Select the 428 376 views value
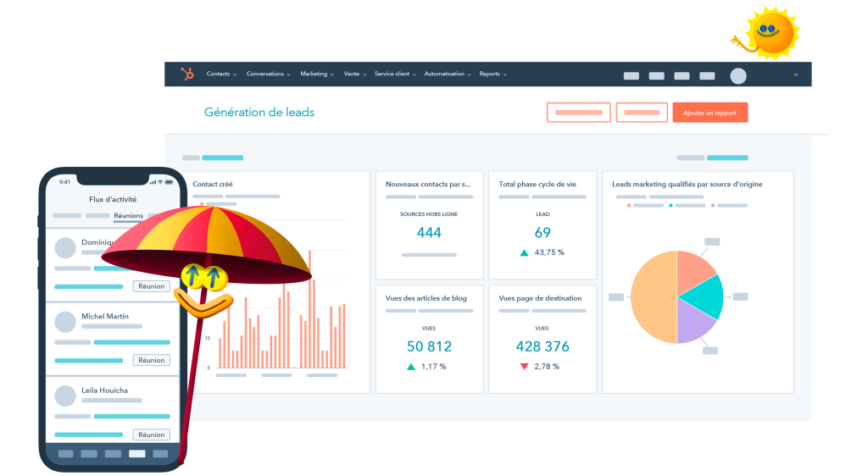 tap(542, 346)
